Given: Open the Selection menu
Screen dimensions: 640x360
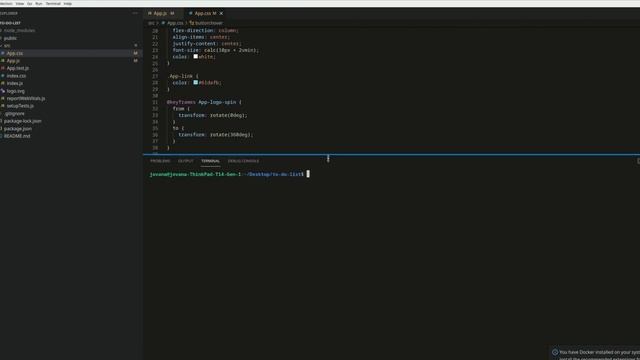Looking at the screenshot, I should pos(6,4).
